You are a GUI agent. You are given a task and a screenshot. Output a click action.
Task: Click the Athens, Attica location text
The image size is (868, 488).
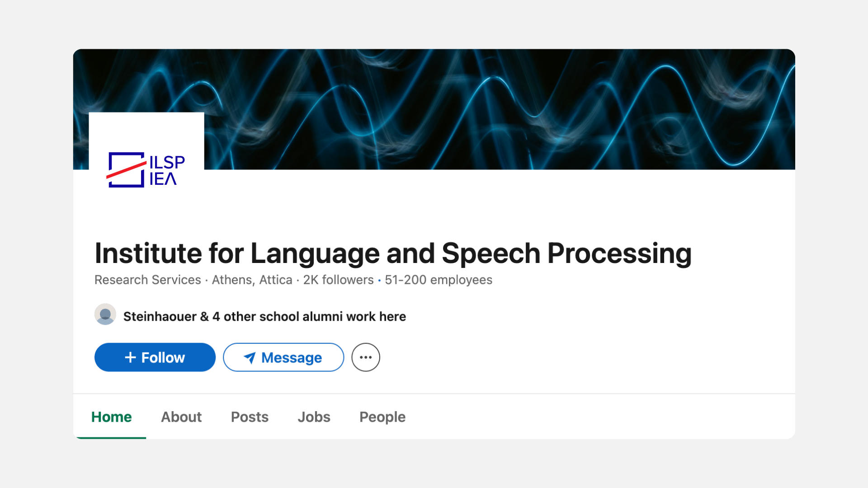252,280
